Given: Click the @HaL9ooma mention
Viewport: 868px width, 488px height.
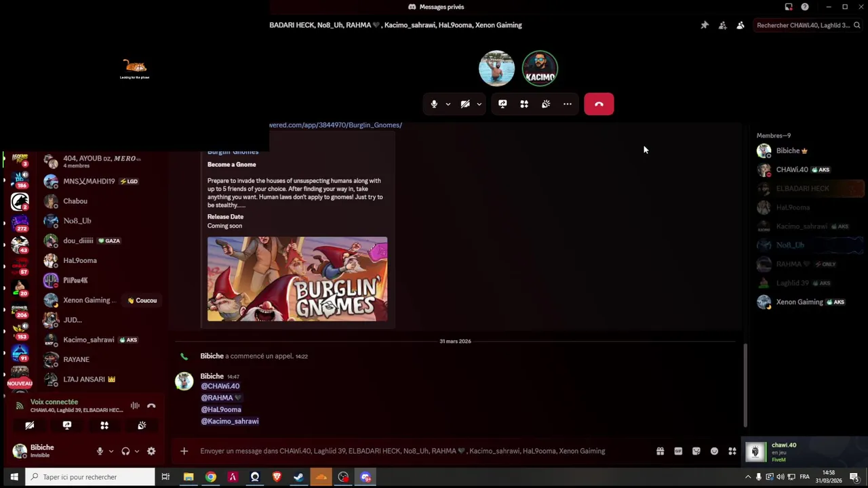Looking at the screenshot, I should coord(221,409).
